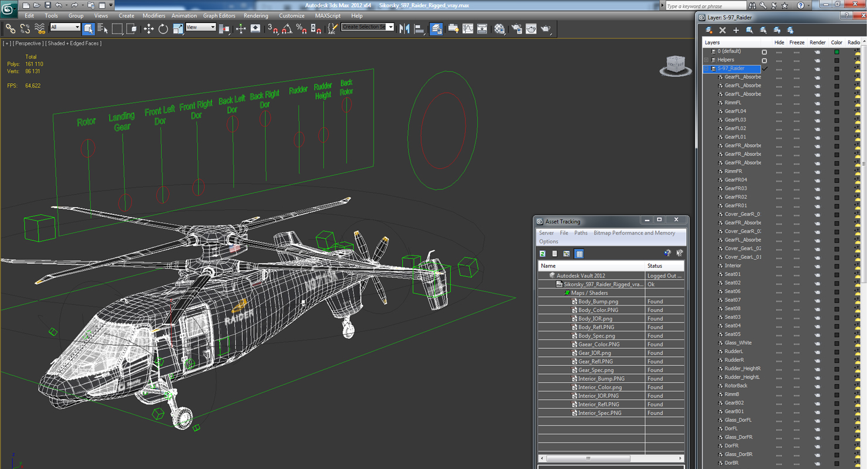Choose the Rectangular Selection Region tool

[x=117, y=28]
